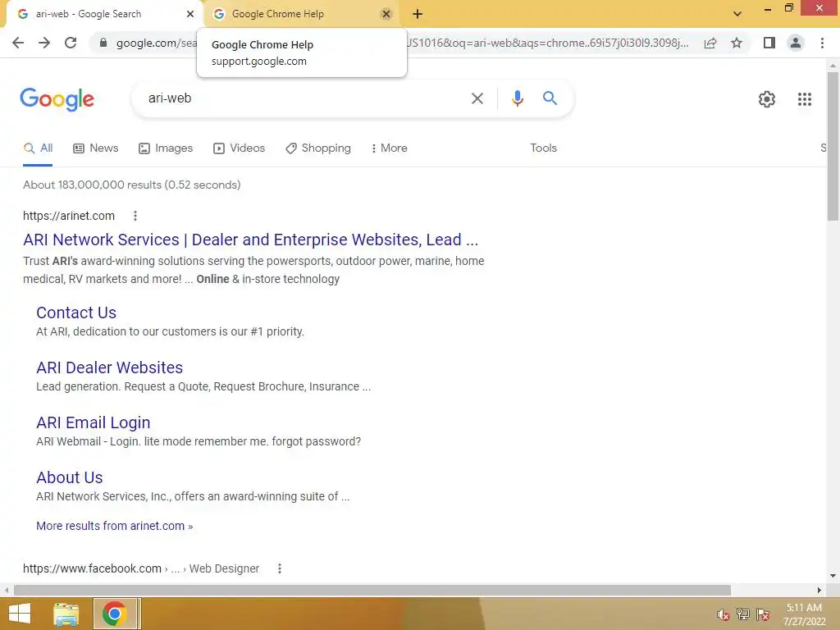Close the ari-web Google Search tab
This screenshot has width=840, height=630.
pos(190,14)
